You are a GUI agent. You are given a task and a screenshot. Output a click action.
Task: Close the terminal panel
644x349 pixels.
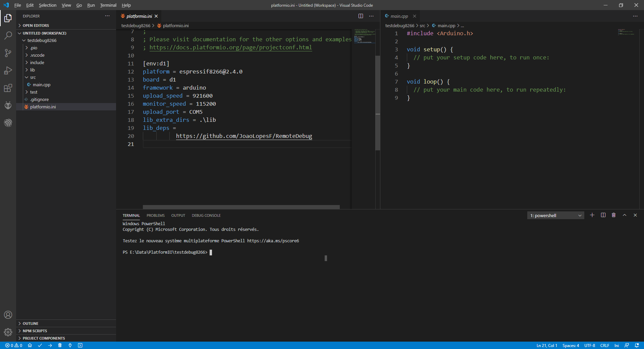(635, 215)
